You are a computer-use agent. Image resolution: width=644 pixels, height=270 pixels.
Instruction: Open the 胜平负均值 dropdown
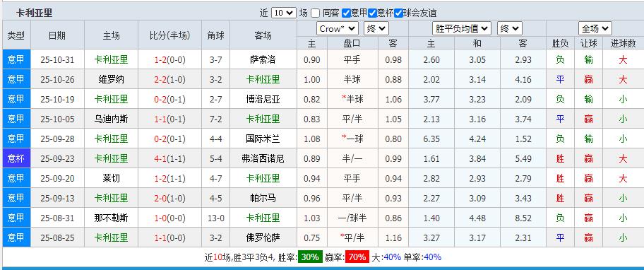(x=462, y=29)
